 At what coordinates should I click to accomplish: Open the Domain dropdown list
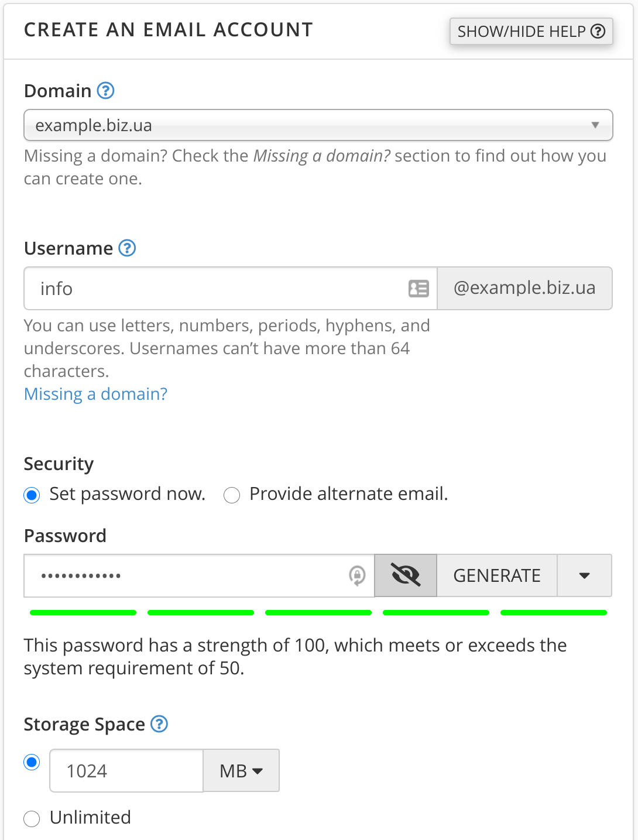(x=318, y=125)
